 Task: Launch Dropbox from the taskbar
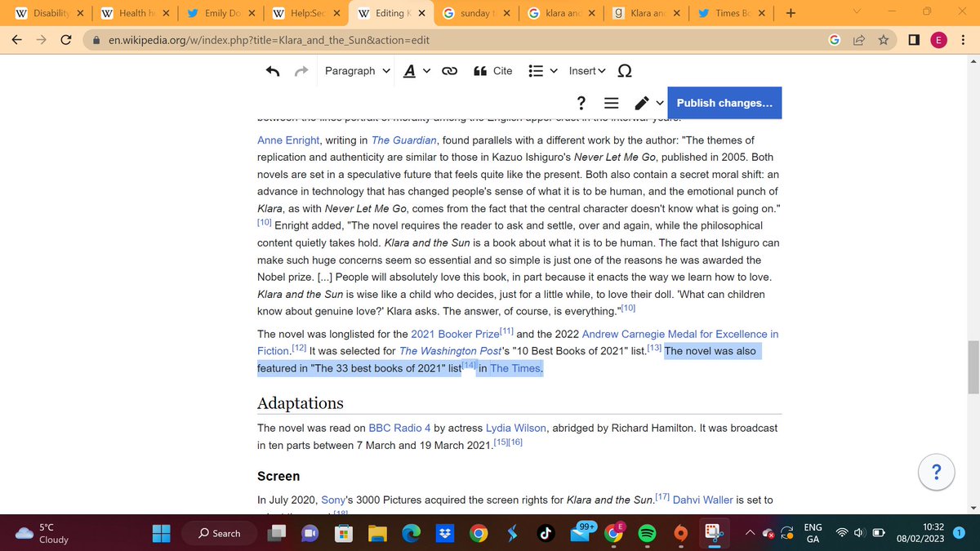pyautogui.click(x=446, y=533)
